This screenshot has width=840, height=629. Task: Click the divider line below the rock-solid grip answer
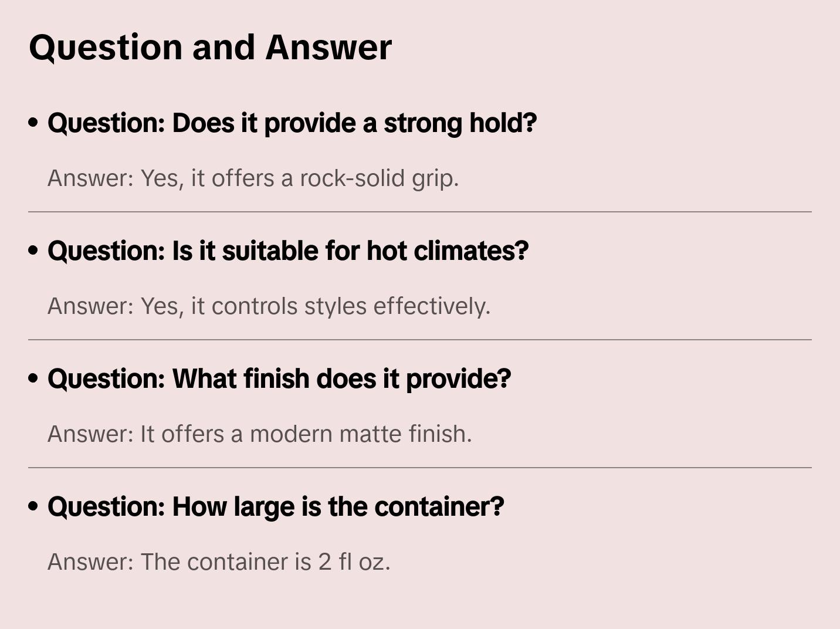point(420,212)
